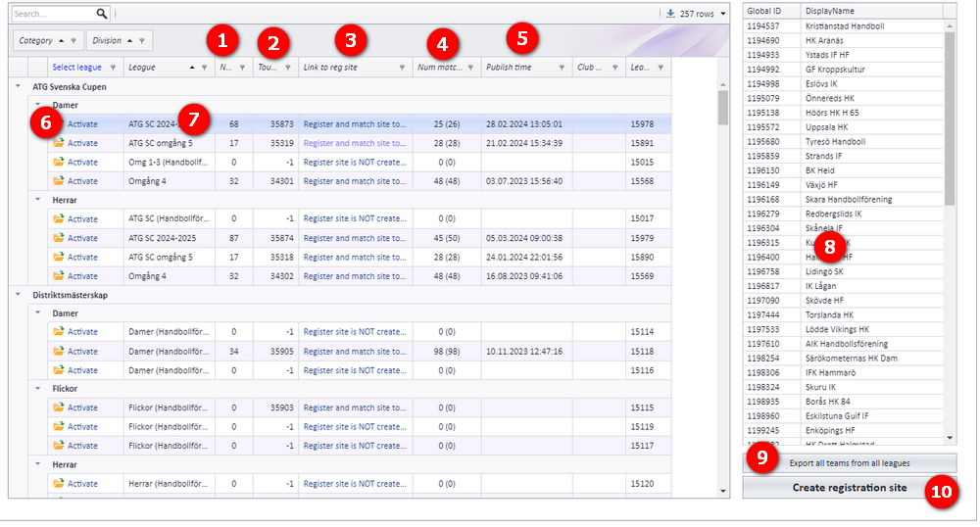
Task: Click Create registration site button
Action: (x=850, y=488)
